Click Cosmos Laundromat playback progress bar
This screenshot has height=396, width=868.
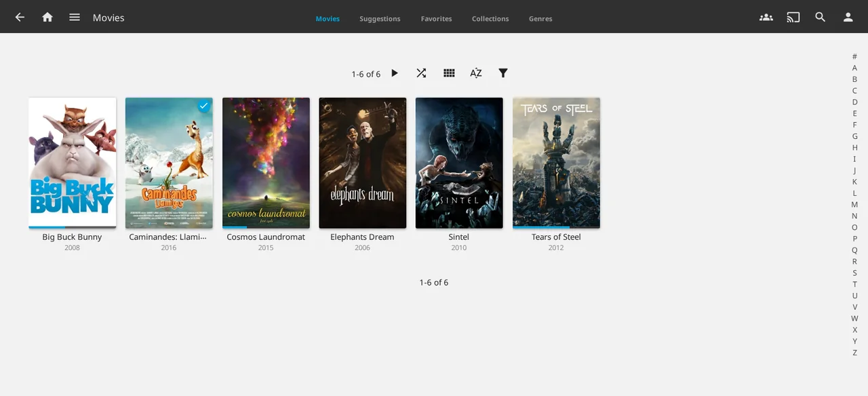pos(266,227)
